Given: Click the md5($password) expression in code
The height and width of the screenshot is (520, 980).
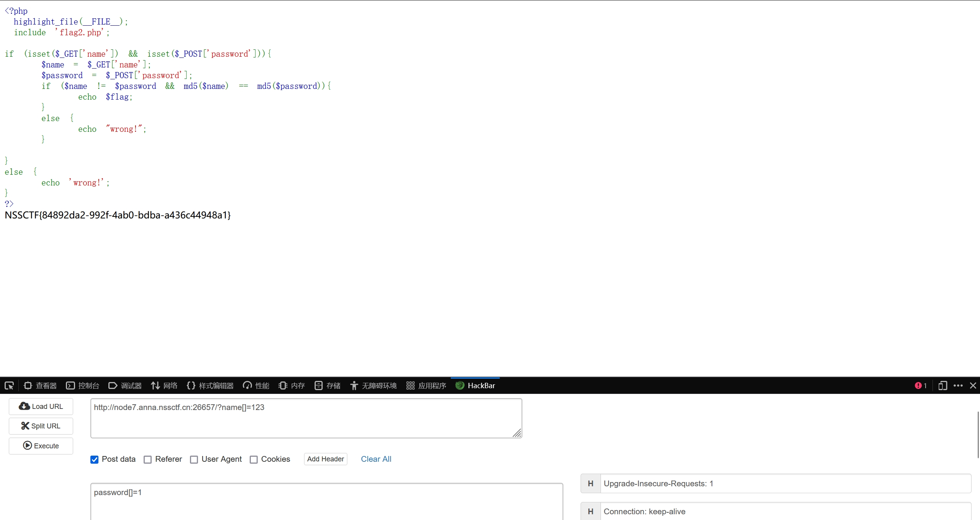Looking at the screenshot, I should tap(291, 86).
